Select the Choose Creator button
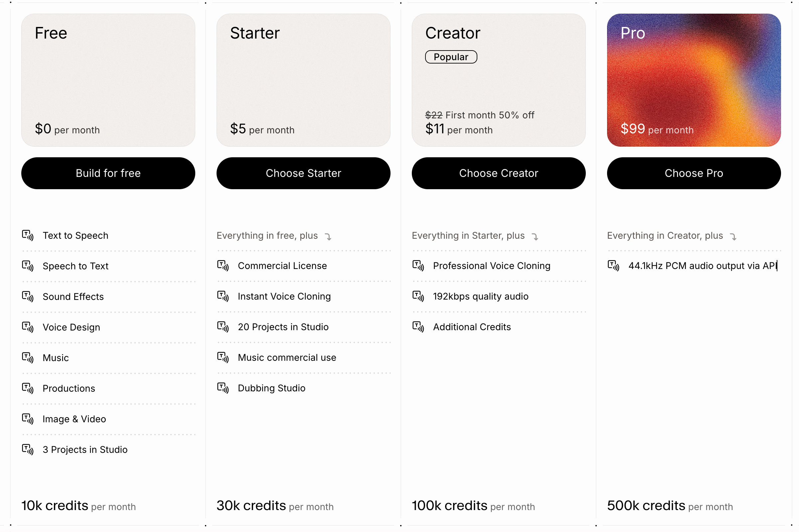The width and height of the screenshot is (799, 532). (498, 173)
